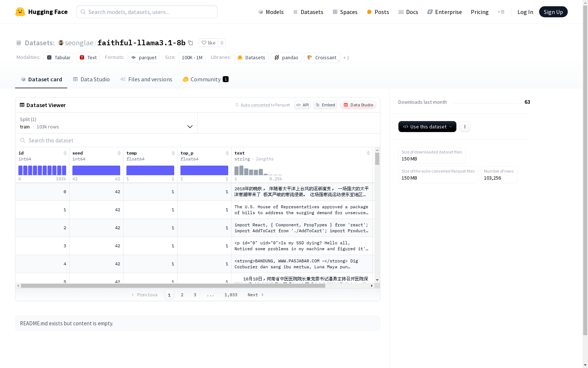Click the table vertical scrollbar thumb
588x368 pixels.
(x=377, y=159)
